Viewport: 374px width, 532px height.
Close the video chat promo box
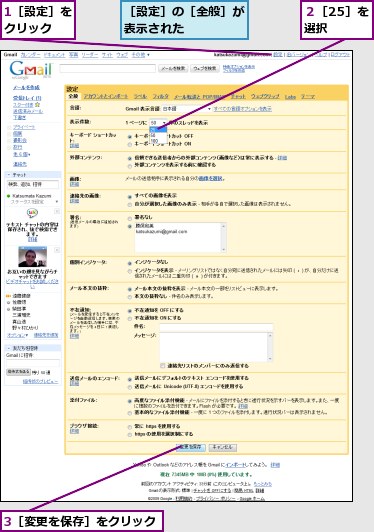click(57, 250)
